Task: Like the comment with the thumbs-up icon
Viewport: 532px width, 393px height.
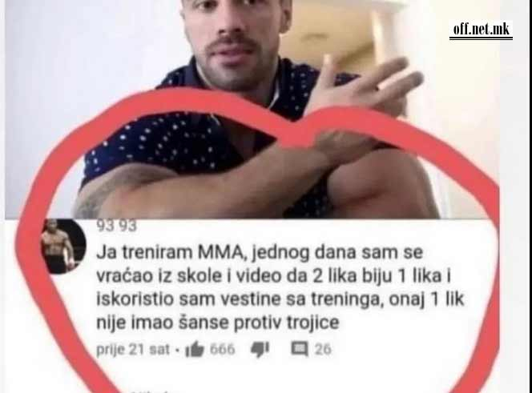Action: (195, 349)
